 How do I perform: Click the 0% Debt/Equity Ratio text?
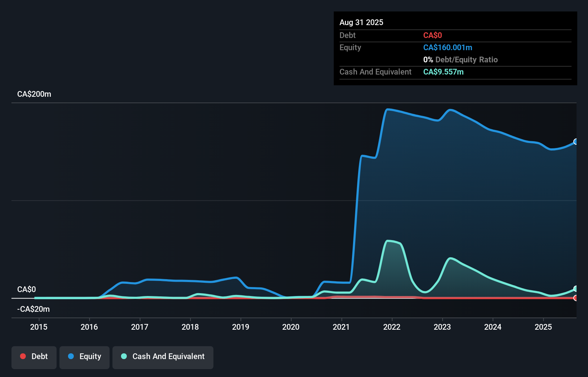[x=461, y=59]
